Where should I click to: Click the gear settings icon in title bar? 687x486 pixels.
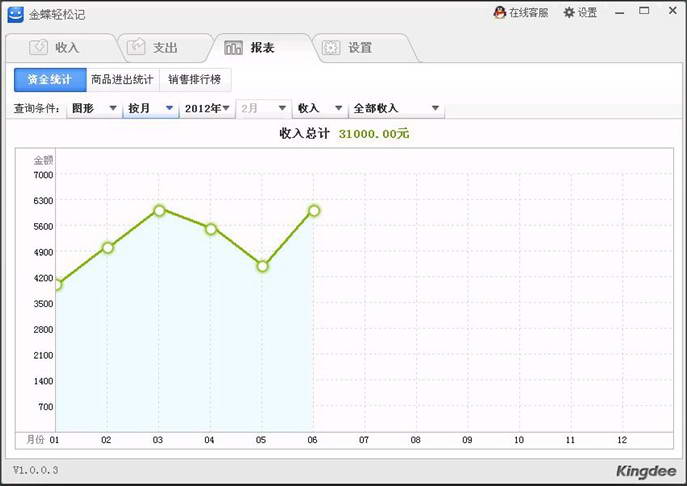(x=569, y=12)
